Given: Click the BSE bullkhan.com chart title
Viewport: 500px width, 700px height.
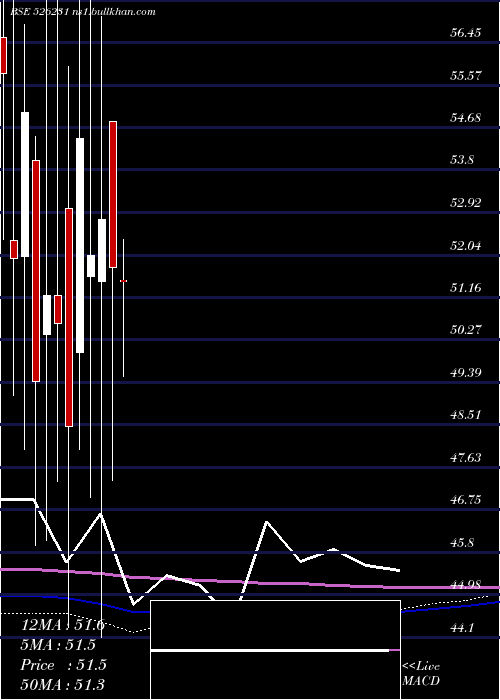Looking at the screenshot, I should [83, 12].
